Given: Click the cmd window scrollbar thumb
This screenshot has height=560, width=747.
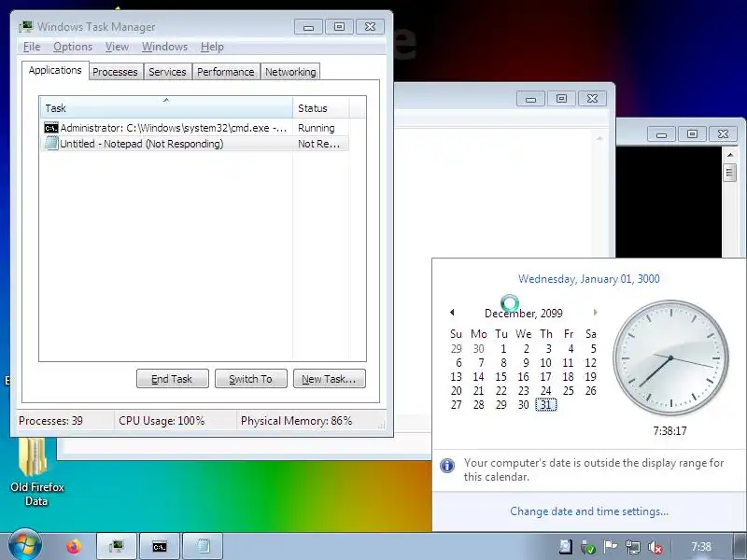Looking at the screenshot, I should (x=729, y=173).
